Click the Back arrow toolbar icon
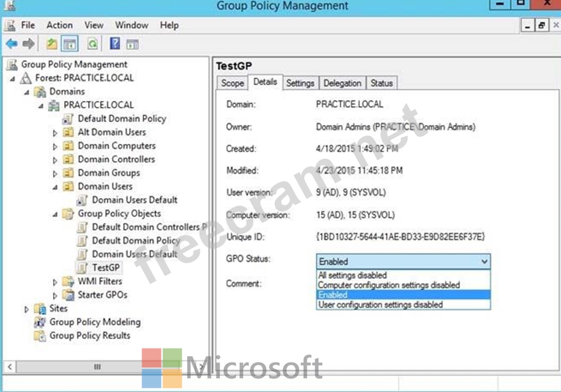561x392 pixels. [x=12, y=44]
